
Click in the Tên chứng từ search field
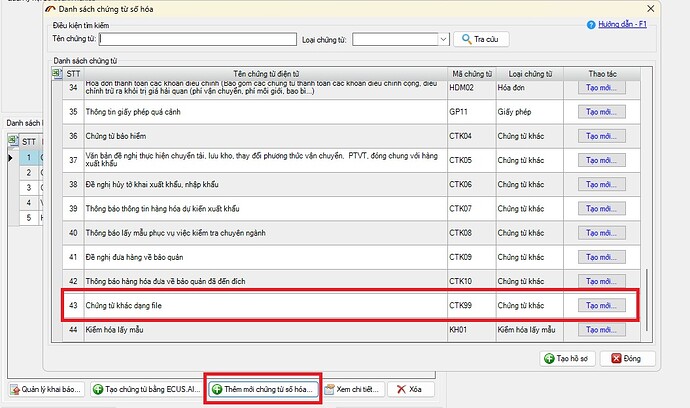pos(198,39)
